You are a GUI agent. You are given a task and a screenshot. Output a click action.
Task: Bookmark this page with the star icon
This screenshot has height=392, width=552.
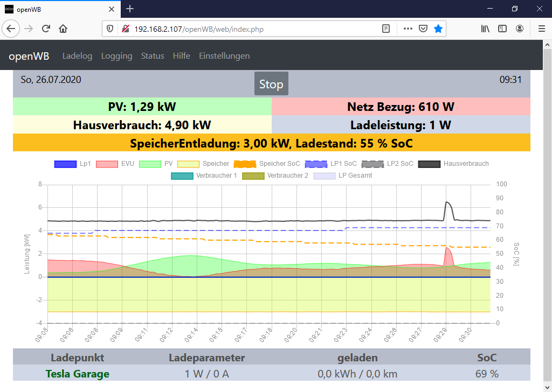(438, 29)
